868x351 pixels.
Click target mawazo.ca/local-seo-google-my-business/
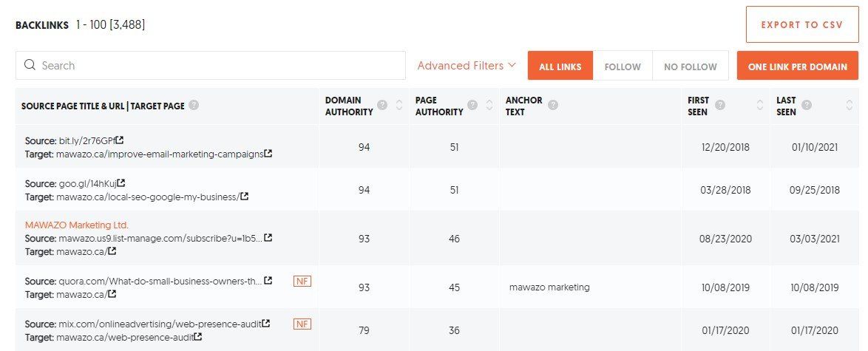coord(148,197)
